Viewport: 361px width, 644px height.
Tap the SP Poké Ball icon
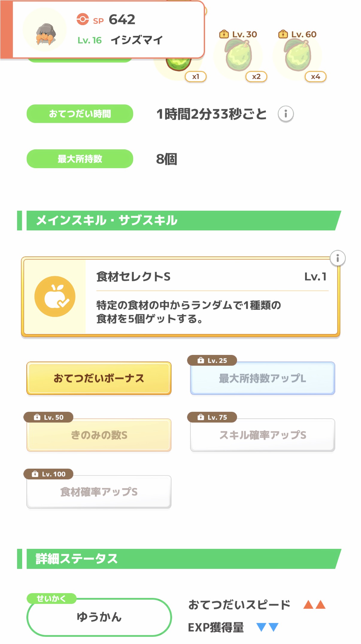83,19
